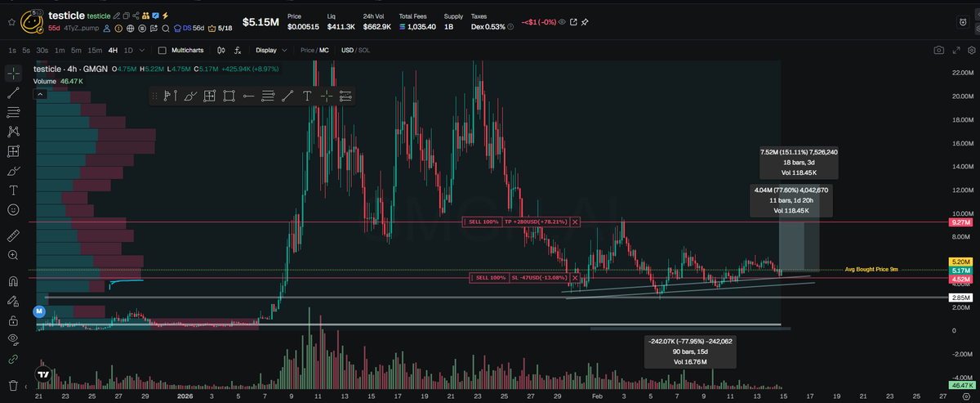This screenshot has width=980, height=403.
Task: Select the 30s timeframe
Action: 42,50
